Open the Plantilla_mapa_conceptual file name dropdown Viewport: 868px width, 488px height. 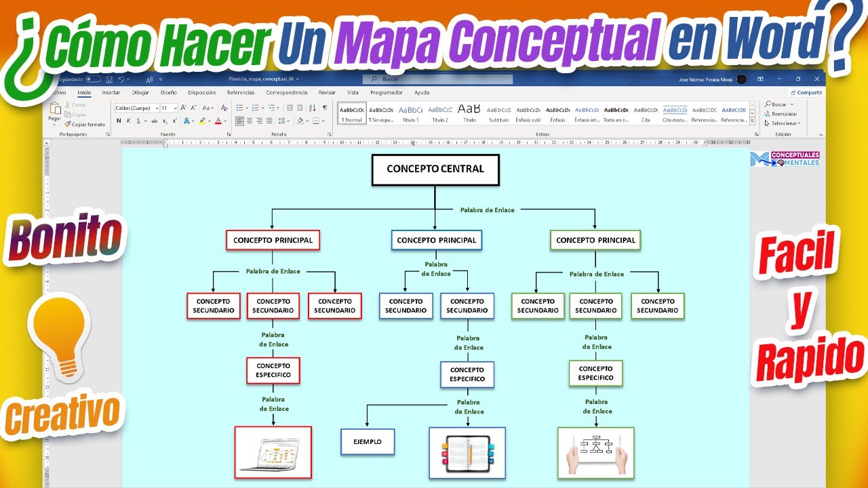click(297, 79)
